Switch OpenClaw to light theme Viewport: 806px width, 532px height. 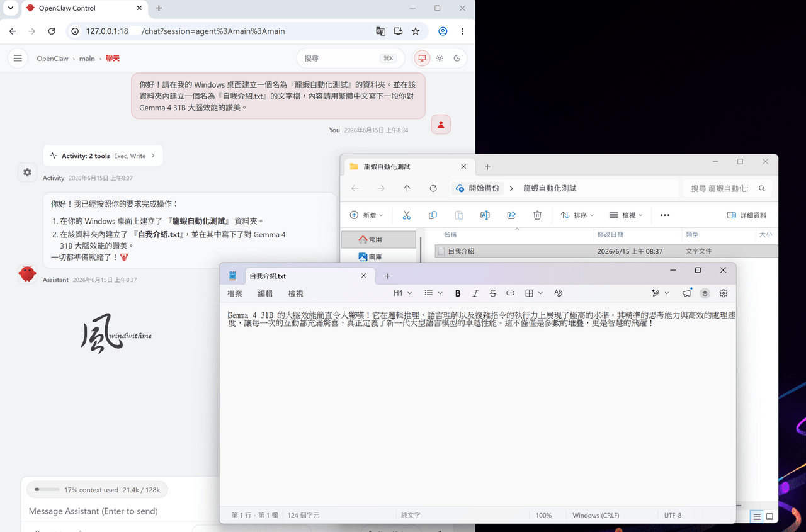440,59
